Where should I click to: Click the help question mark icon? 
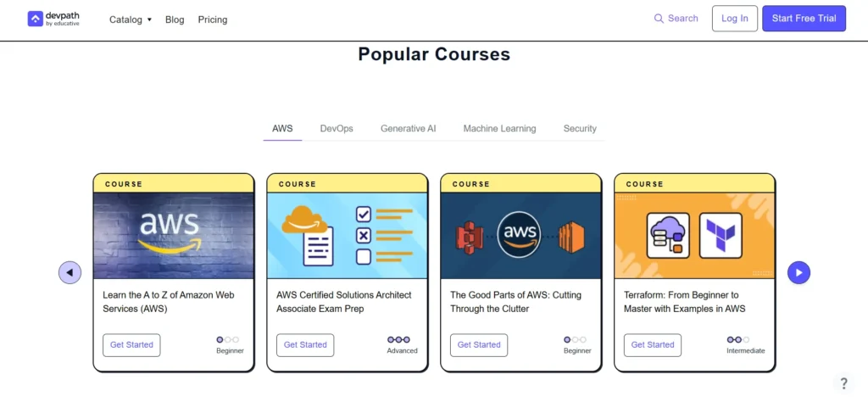pos(843,383)
